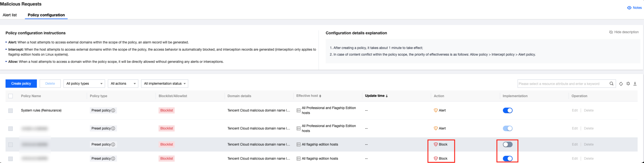Sort by Effective host column icon
The image size is (644, 163).
(320, 96)
